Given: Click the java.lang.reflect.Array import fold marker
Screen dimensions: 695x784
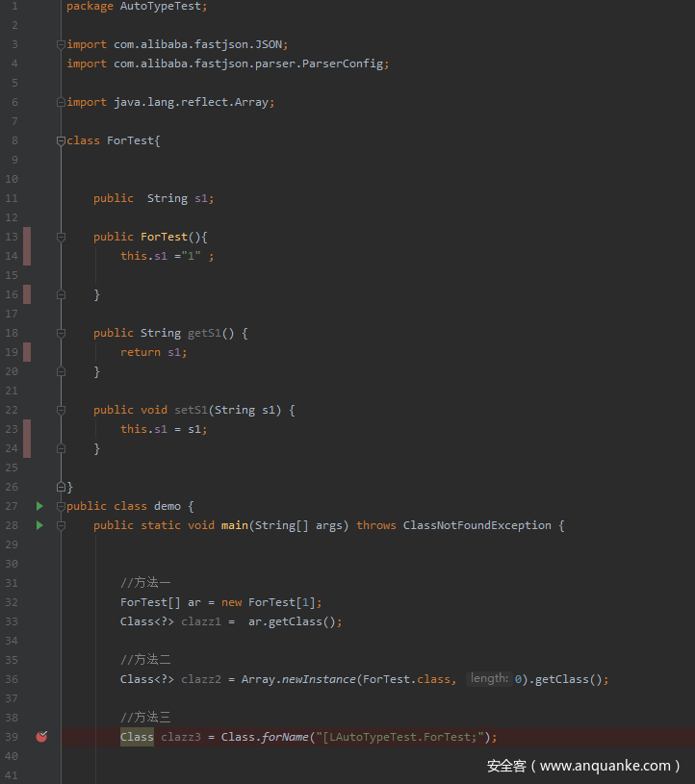Looking at the screenshot, I should tap(62, 102).
